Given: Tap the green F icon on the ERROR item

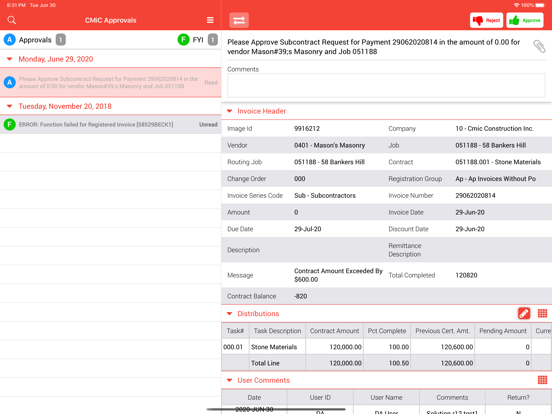Looking at the screenshot, I should 10,124.
